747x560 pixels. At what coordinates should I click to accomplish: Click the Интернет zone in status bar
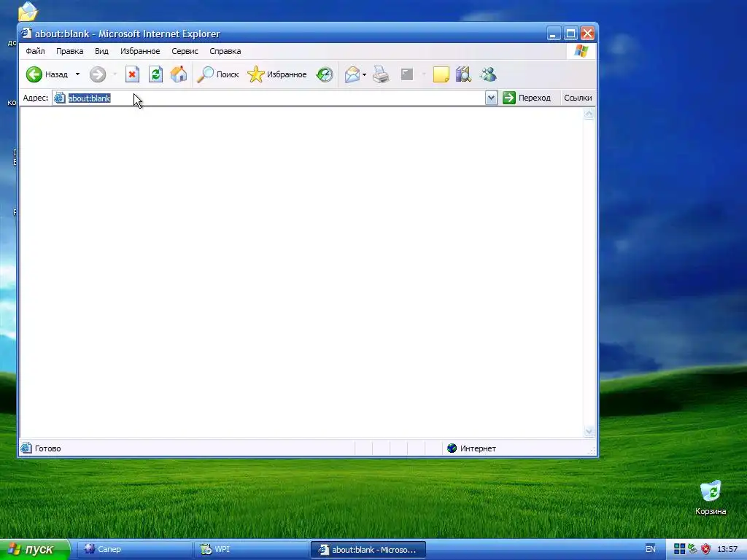pos(472,448)
